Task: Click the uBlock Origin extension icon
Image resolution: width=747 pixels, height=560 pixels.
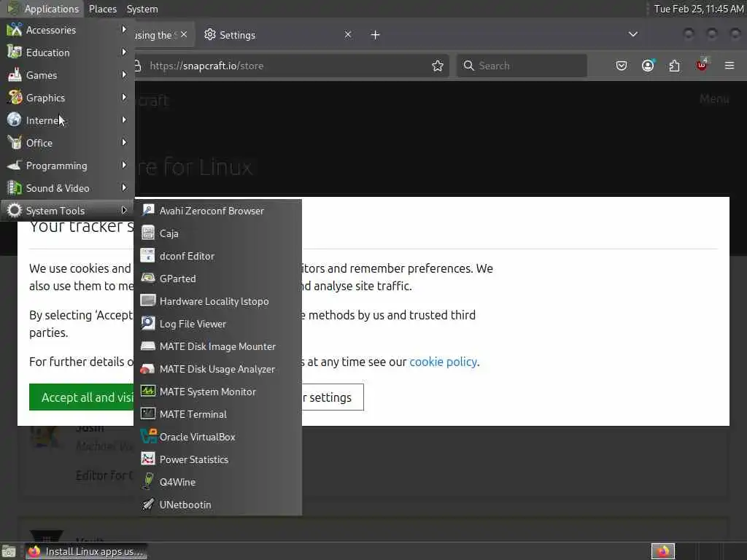Action: point(702,65)
